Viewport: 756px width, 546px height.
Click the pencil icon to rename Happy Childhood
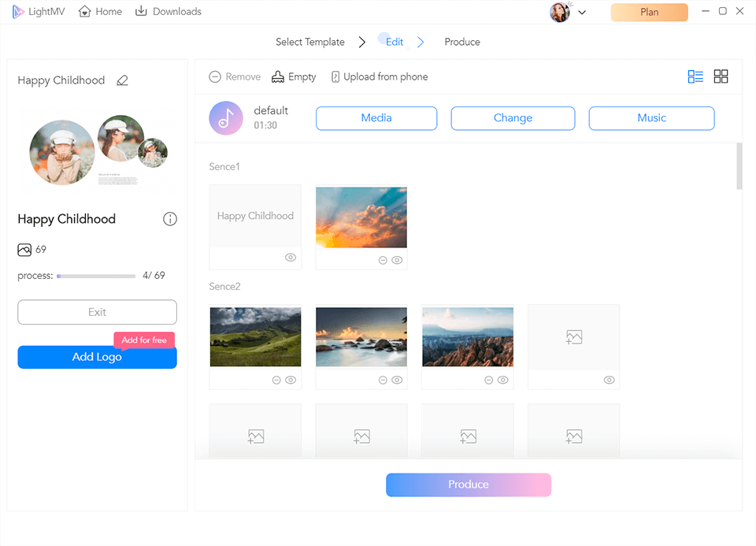(122, 80)
